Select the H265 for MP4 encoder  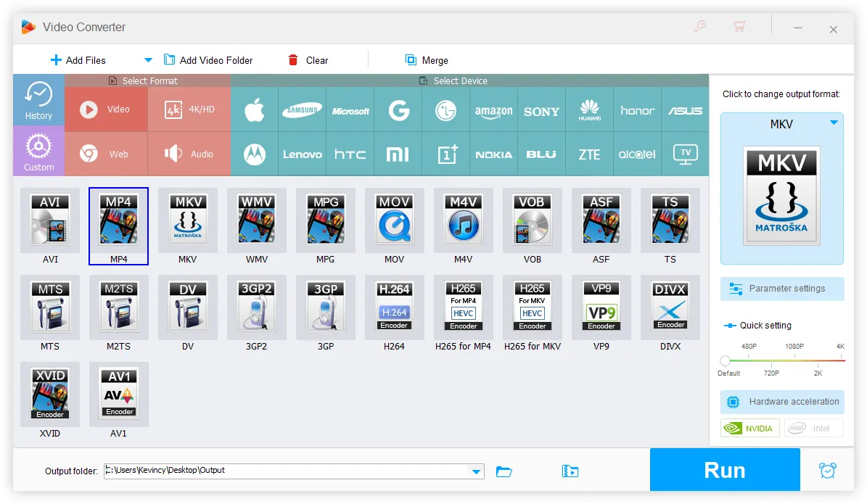click(463, 307)
